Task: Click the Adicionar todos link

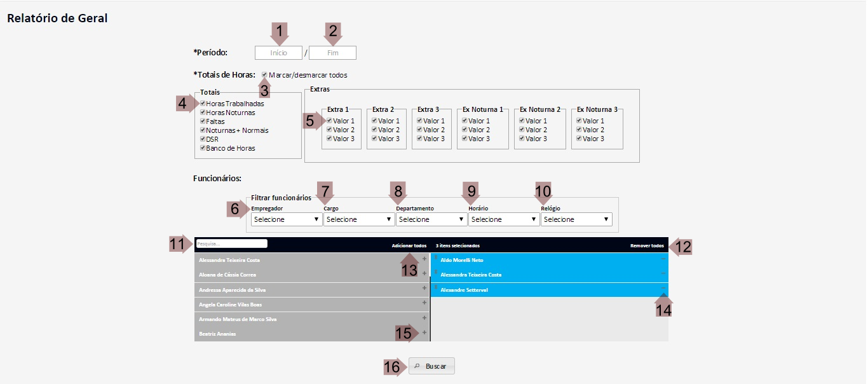Action: 409,245
